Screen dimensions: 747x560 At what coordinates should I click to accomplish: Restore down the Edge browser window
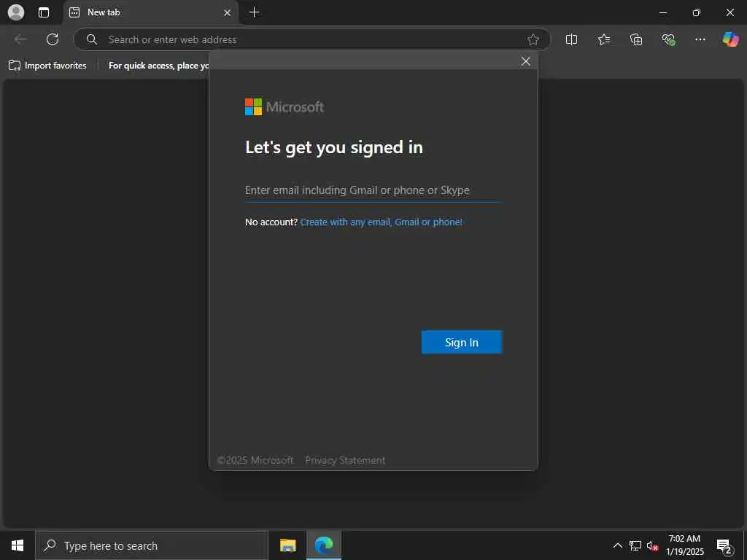[697, 12]
